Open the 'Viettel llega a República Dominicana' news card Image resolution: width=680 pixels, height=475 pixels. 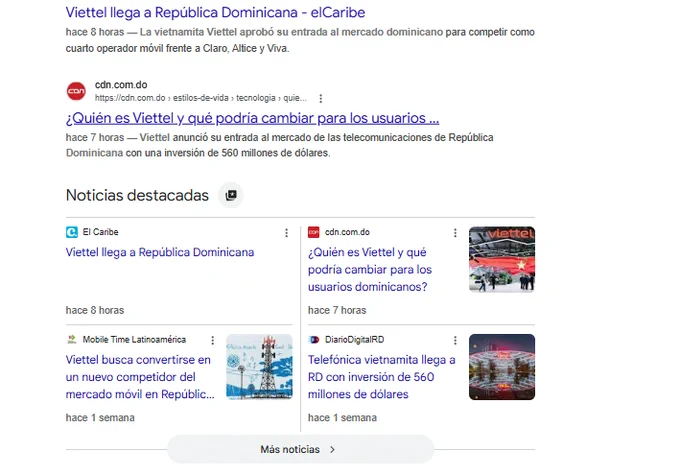click(160, 252)
